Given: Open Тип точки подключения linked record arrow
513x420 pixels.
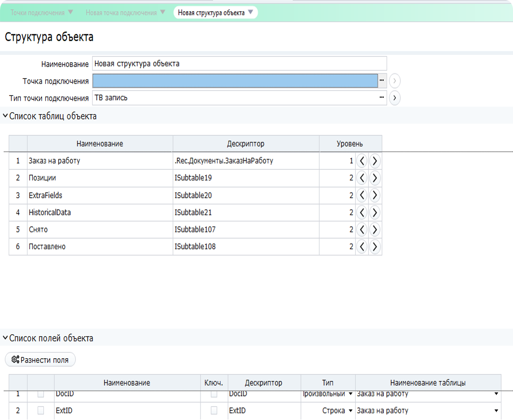Looking at the screenshot, I should click(395, 98).
